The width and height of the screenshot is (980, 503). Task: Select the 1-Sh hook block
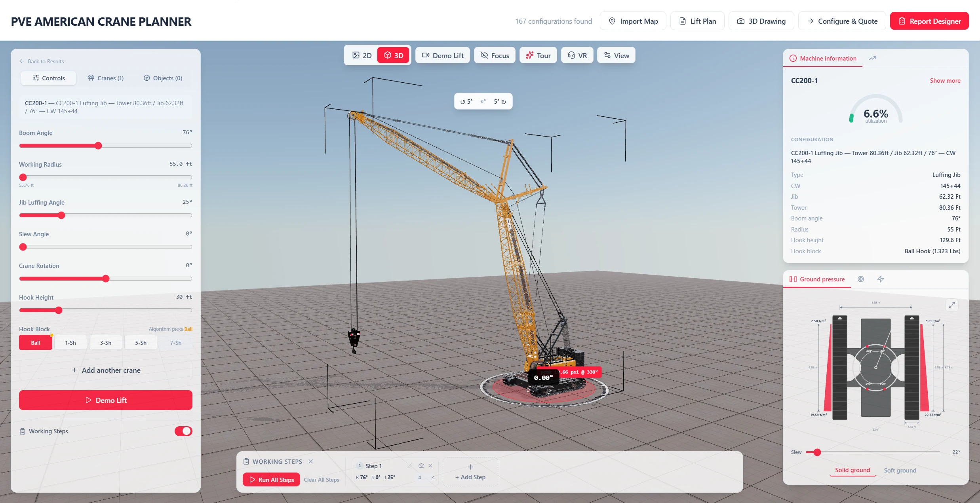click(x=70, y=343)
